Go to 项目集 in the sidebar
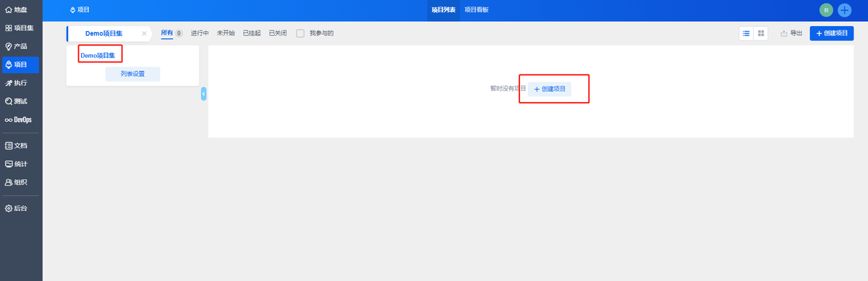The image size is (868, 281). coord(20,28)
